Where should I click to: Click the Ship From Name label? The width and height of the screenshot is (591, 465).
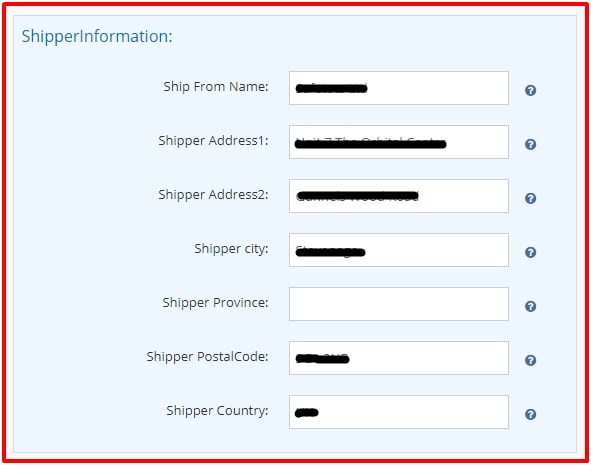[216, 87]
